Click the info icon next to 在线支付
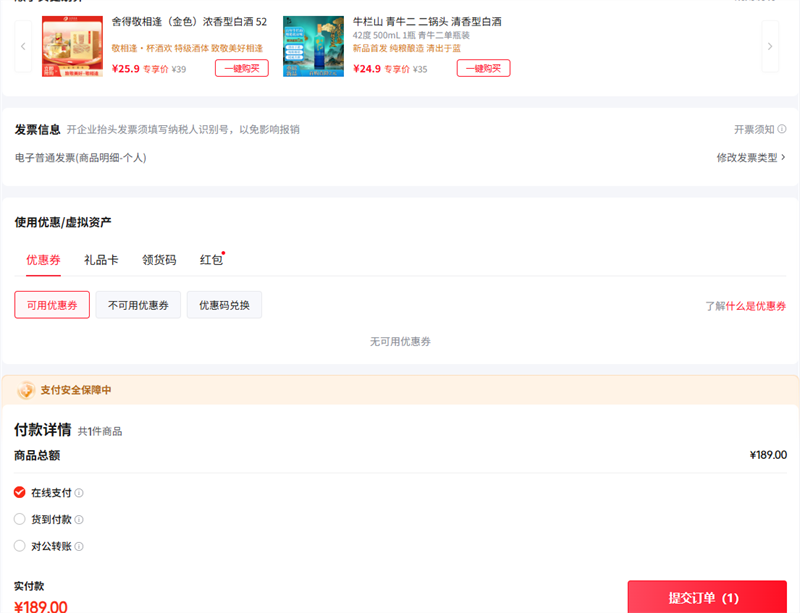 click(x=79, y=493)
